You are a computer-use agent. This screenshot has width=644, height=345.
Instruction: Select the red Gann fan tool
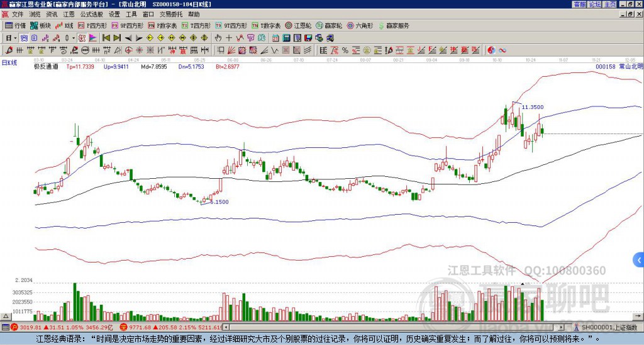(231, 50)
